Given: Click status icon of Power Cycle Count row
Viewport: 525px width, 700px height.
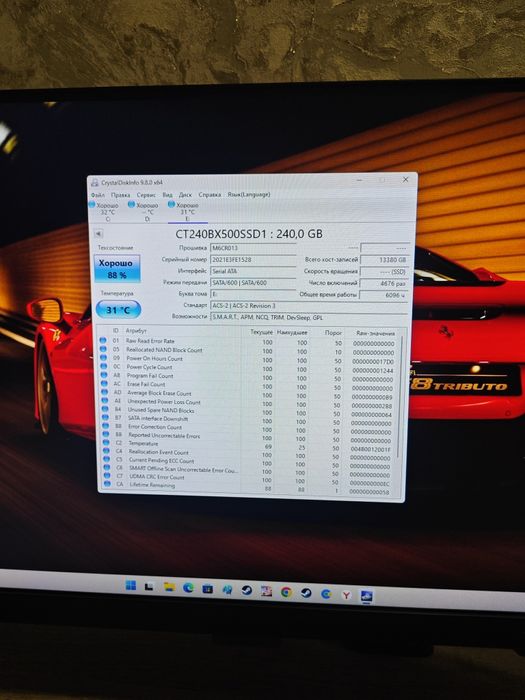Looking at the screenshot, I should (104, 366).
